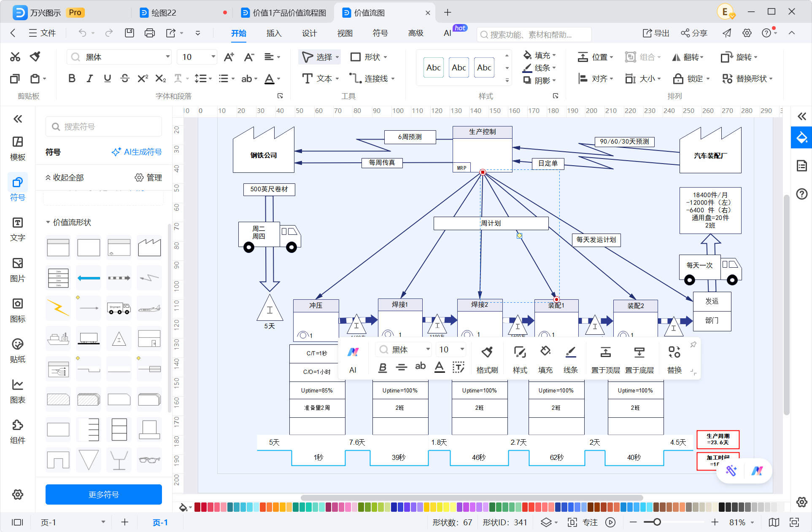Click the save icon in the top bar
The height and width of the screenshot is (532, 812).
tap(129, 33)
